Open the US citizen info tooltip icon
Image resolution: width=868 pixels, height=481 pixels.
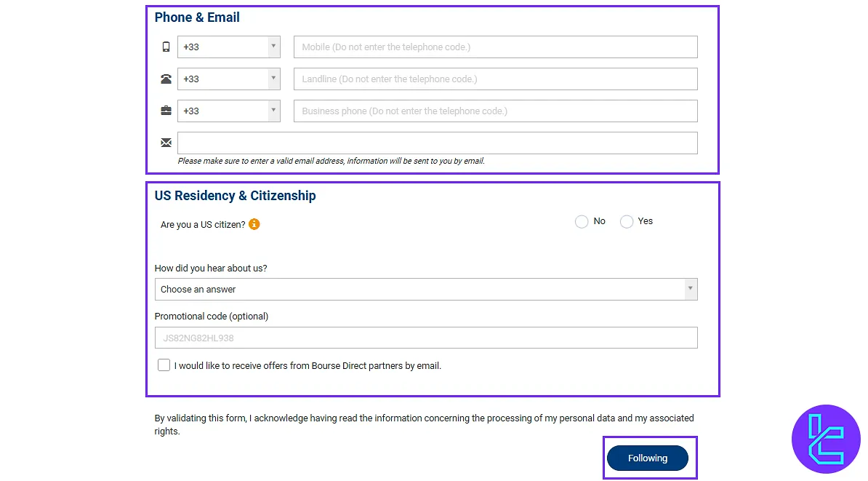point(254,224)
